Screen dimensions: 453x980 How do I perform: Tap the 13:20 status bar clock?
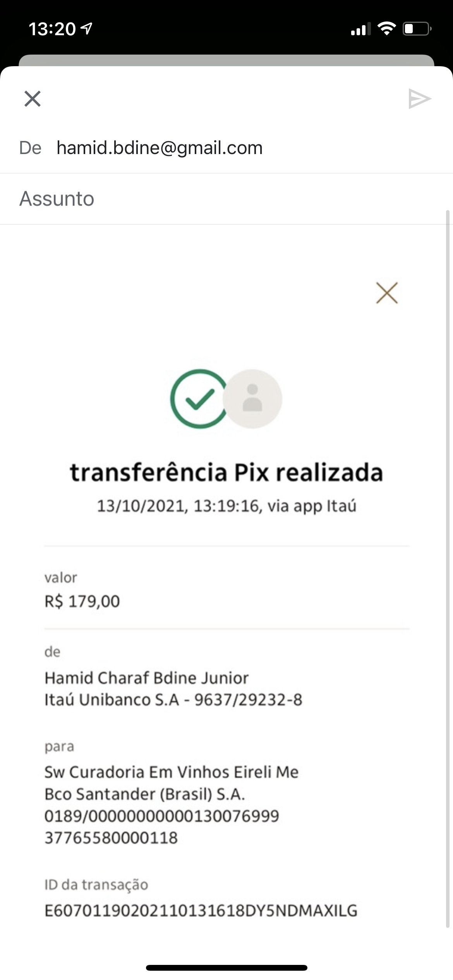[x=52, y=29]
